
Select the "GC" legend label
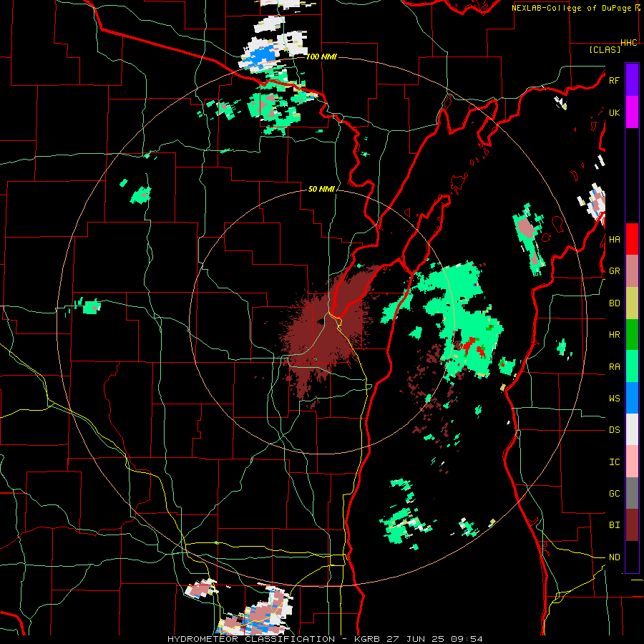[614, 494]
